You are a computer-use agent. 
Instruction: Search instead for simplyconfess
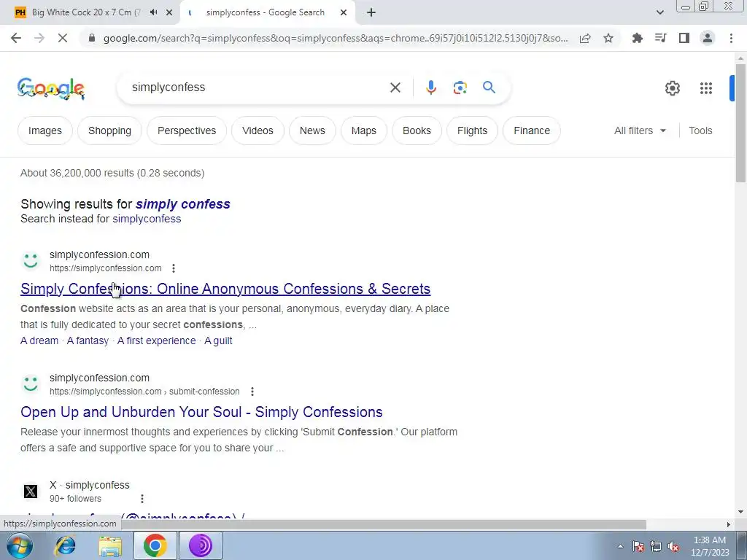pos(147,219)
